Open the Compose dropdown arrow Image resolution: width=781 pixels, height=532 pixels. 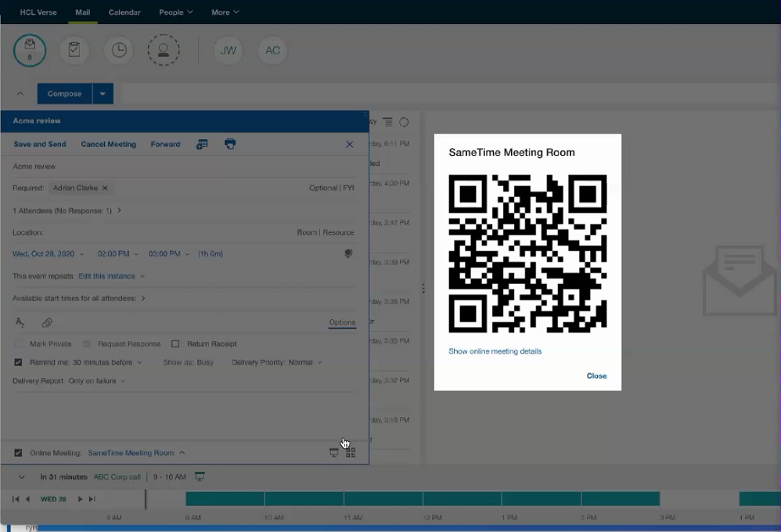point(103,94)
